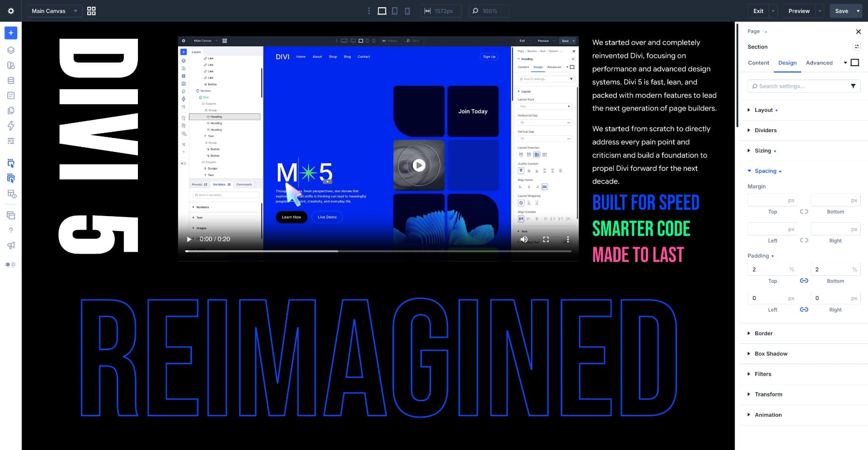
Task: Click the Save button
Action: click(841, 11)
